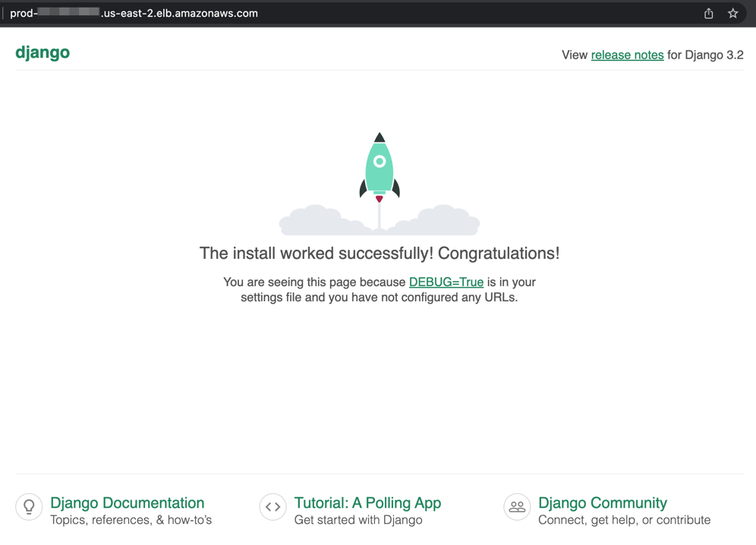Click the DEBUG=True link
Screen dimensions: 756x545
446,282
